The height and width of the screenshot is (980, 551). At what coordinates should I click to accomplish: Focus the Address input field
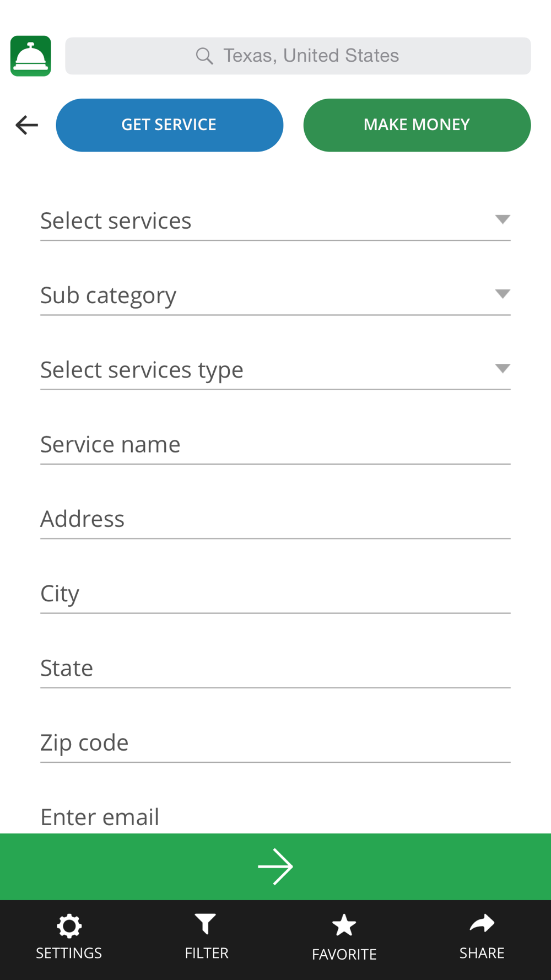[x=275, y=519]
